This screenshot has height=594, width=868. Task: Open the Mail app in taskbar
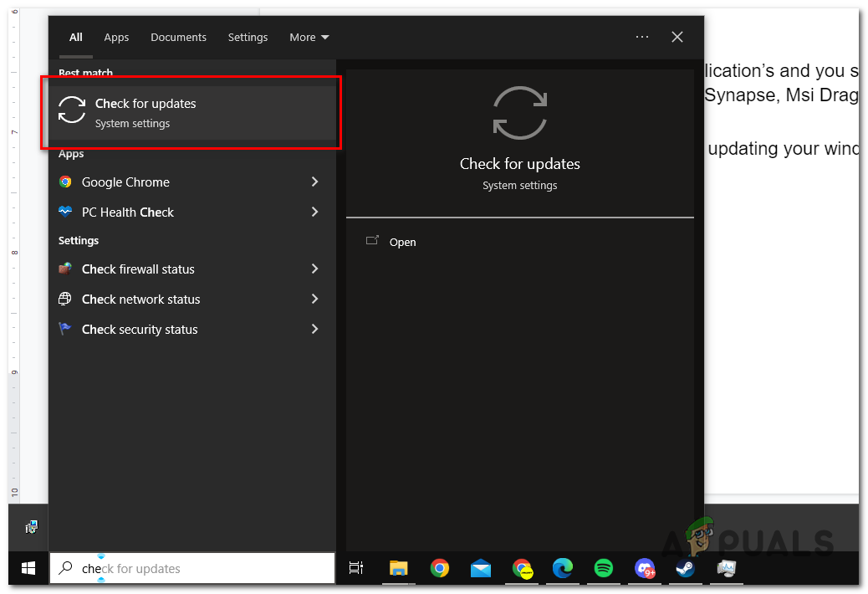tap(480, 568)
